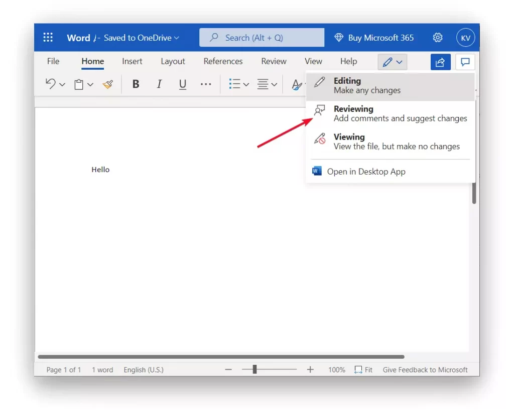Expand the Undo options arrow
Image resolution: width=514 pixels, height=420 pixels.
[x=62, y=85]
